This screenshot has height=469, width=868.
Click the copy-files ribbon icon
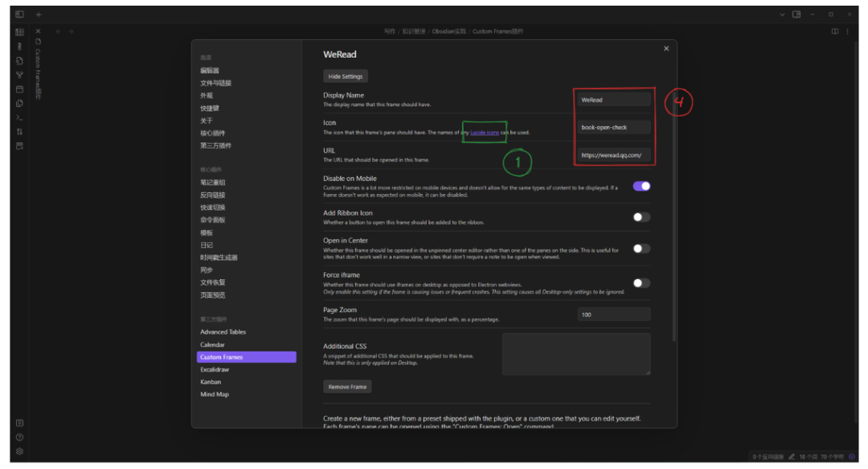19,103
